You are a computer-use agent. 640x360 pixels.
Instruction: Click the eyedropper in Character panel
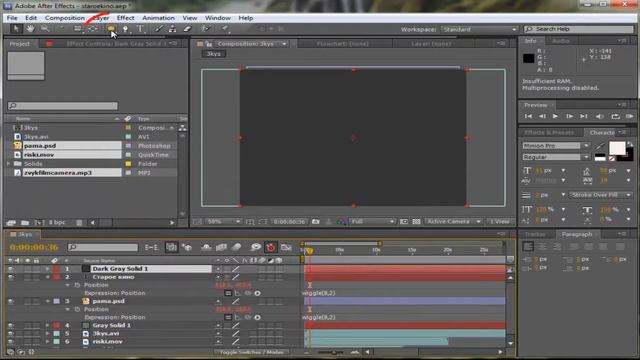(600, 146)
